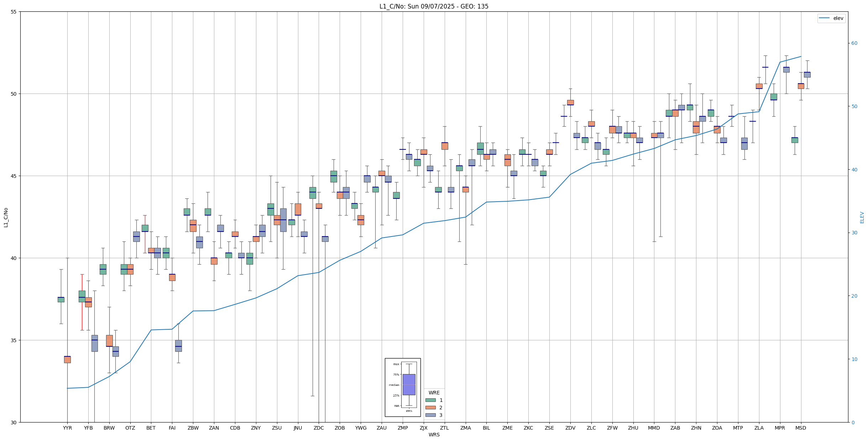Click the ZDC station tick label

tap(319, 428)
